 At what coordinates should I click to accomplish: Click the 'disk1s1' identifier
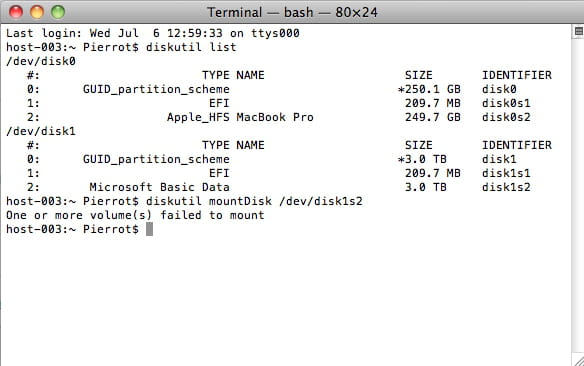pos(506,173)
